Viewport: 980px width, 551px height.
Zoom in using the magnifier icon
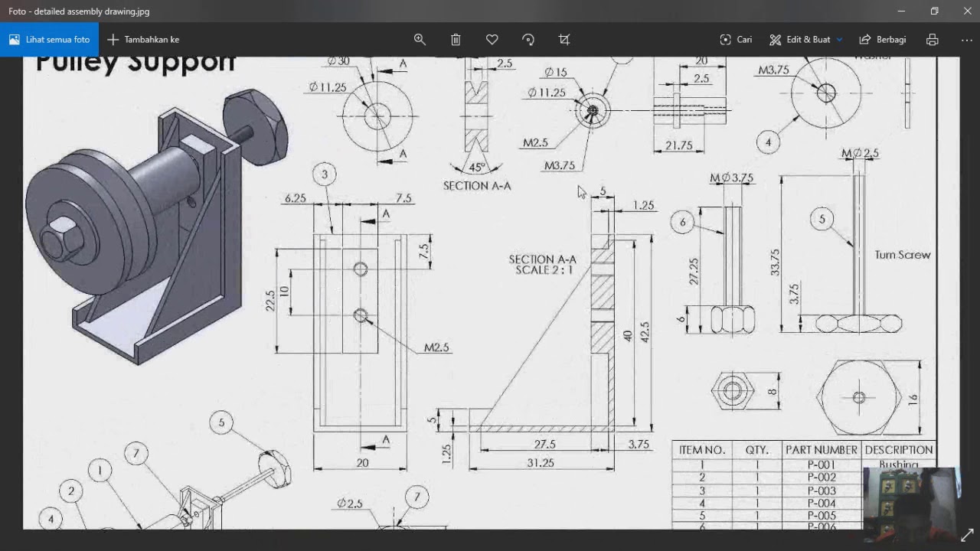[x=420, y=39]
